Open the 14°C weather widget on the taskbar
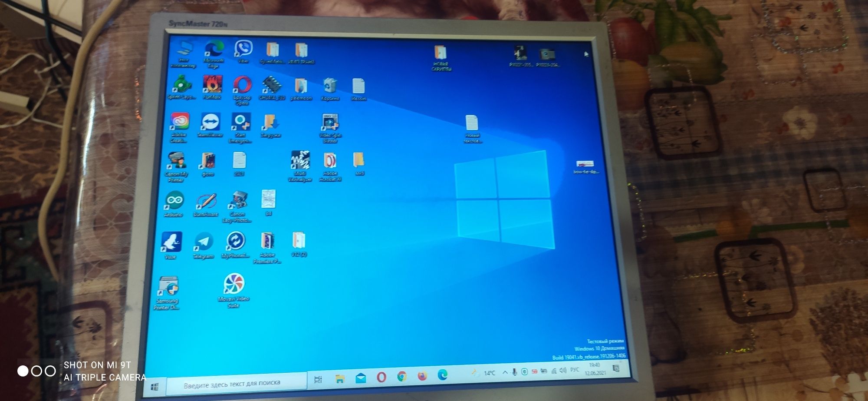 (x=483, y=373)
